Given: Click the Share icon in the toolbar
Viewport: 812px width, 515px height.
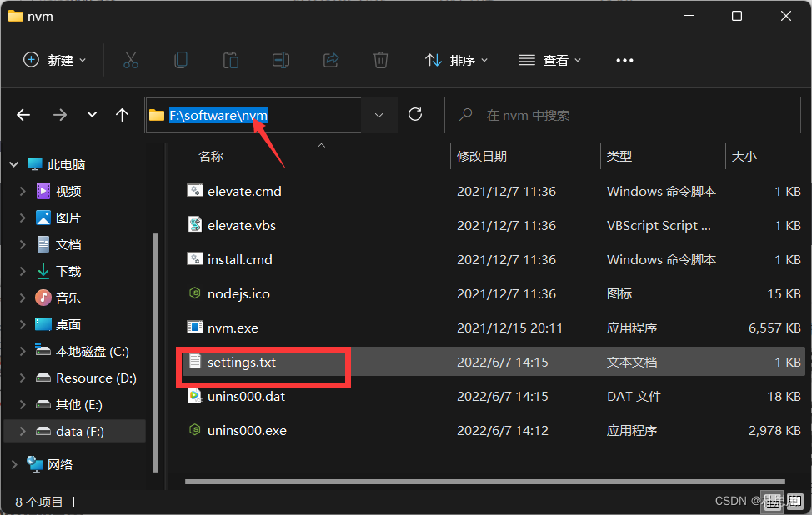Looking at the screenshot, I should (330, 59).
